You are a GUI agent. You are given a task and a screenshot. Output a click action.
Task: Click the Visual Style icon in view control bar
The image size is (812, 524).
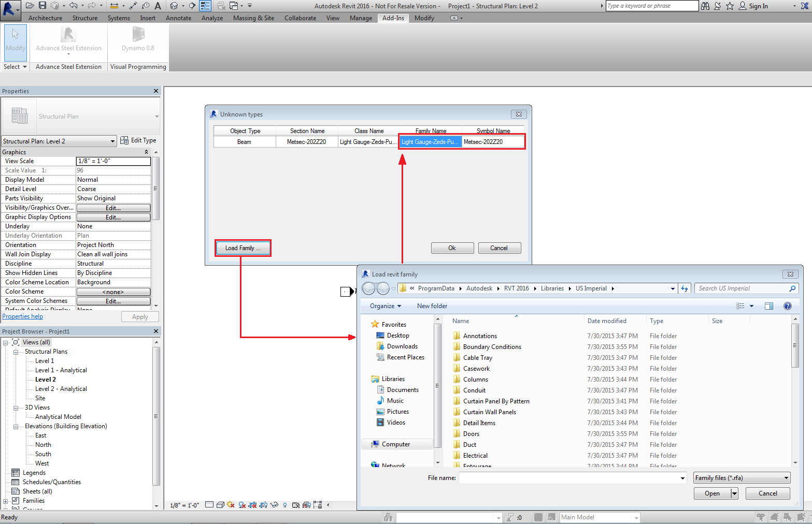[x=220, y=505]
